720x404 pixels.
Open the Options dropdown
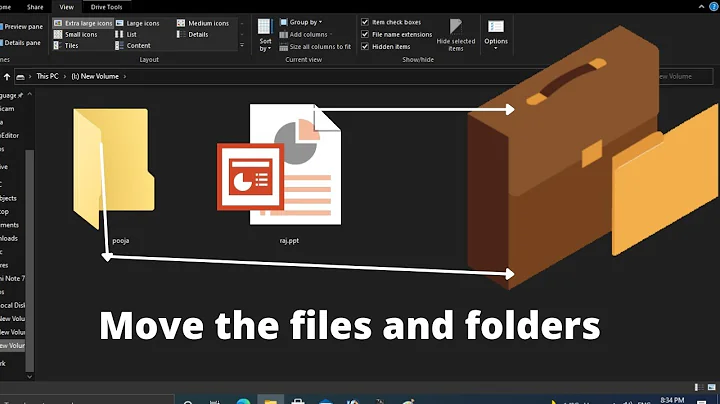pyautogui.click(x=496, y=35)
